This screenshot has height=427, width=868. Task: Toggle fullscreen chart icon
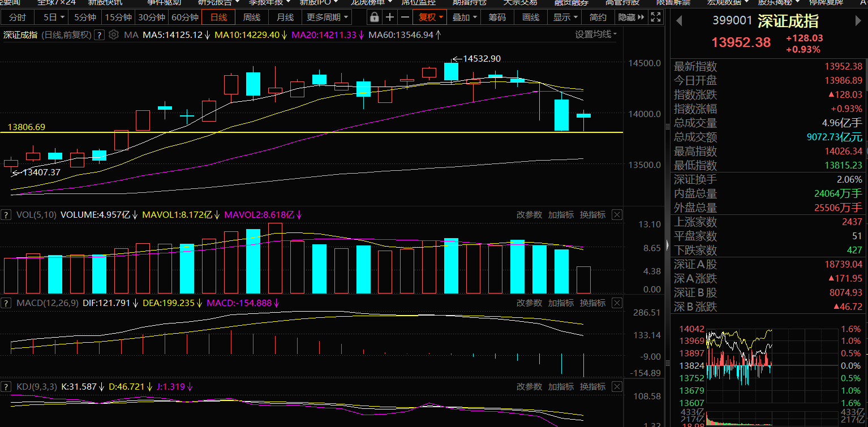pyautogui.click(x=655, y=17)
